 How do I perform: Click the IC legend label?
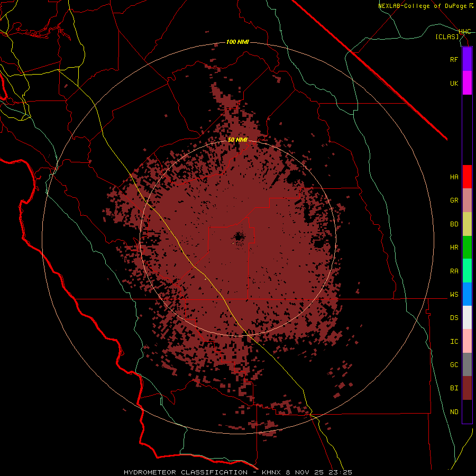454,342
